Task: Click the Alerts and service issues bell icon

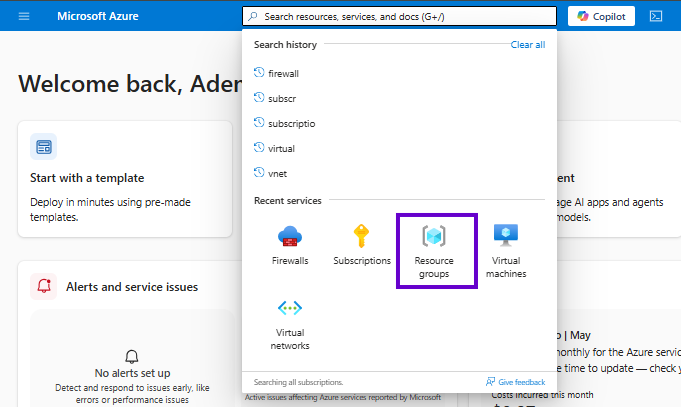Action: click(43, 286)
